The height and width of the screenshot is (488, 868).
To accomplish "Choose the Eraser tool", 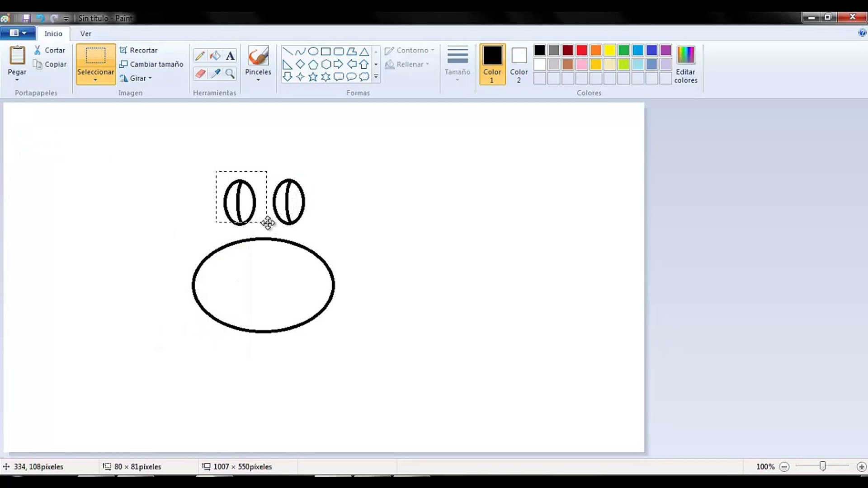I will (x=200, y=73).
